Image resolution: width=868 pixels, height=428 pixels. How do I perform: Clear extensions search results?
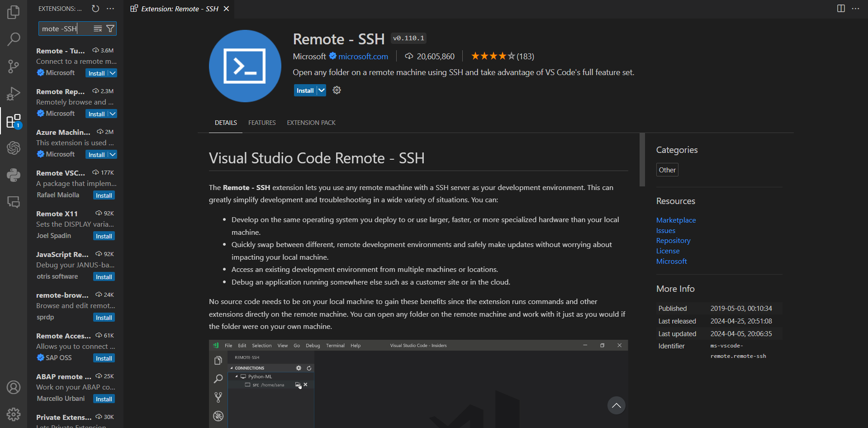[98, 29]
